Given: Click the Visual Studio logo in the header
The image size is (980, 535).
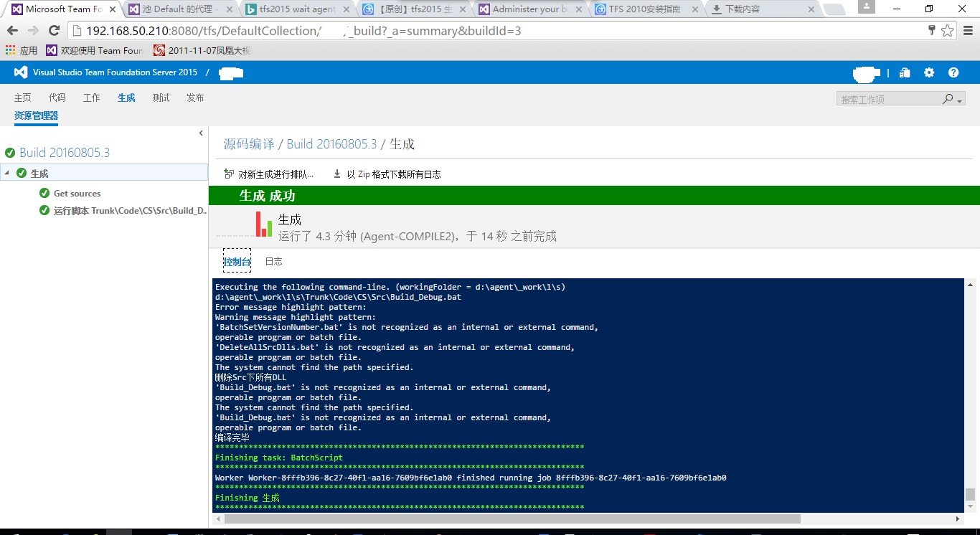Looking at the screenshot, I should (21, 72).
